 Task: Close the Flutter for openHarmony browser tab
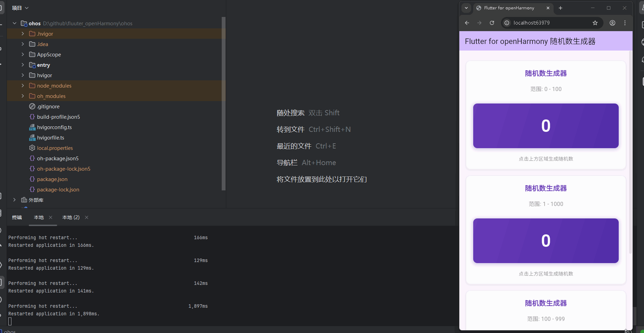(x=548, y=8)
